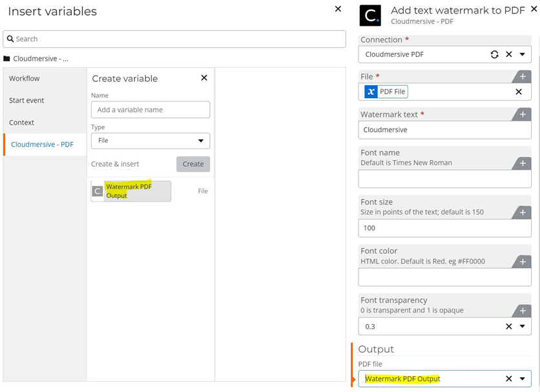This screenshot has height=392, width=540.
Task: Refresh the Cloudmersive PDF connection
Action: [x=495, y=54]
